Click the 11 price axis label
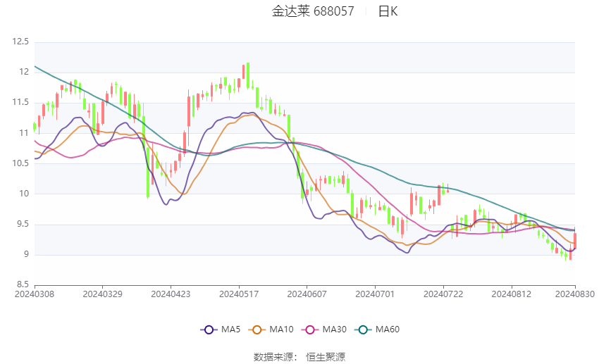This screenshot has height=364, width=599. pos(24,133)
